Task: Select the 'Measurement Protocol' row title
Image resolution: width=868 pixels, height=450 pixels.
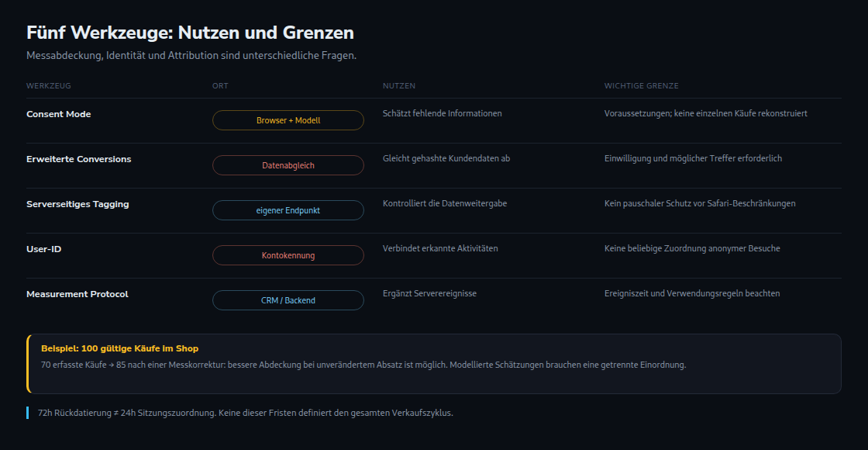Action: click(77, 294)
